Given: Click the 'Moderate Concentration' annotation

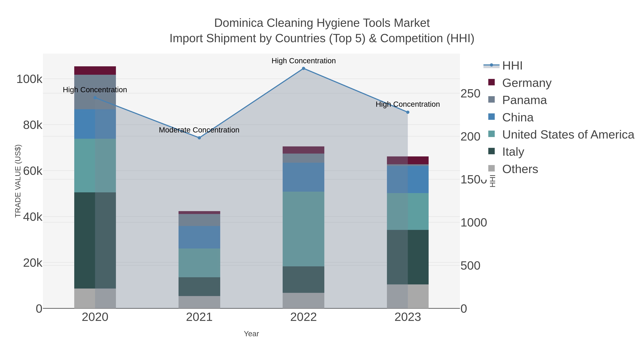Looking at the screenshot, I should click(199, 130).
